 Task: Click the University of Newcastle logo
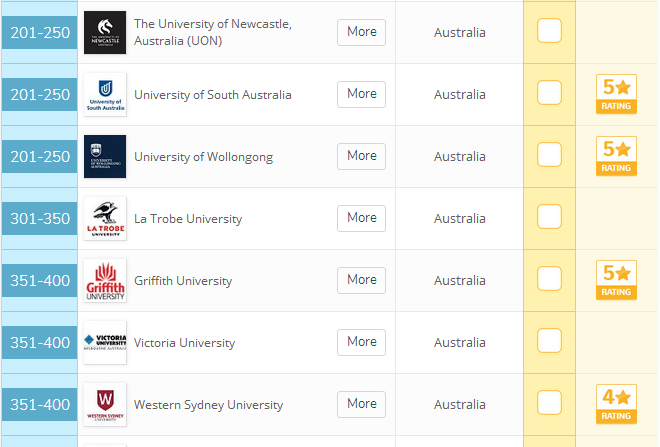point(105,32)
